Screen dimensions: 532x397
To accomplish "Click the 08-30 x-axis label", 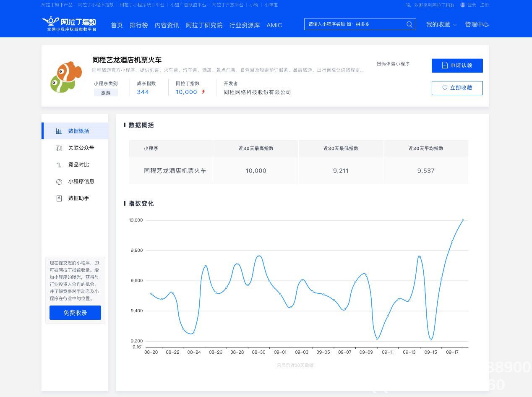I will point(258,353).
